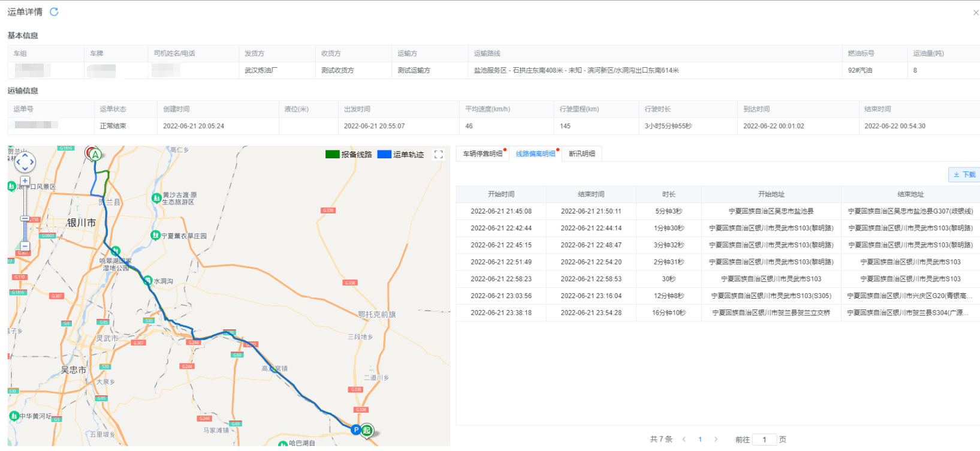Open the 断讯明细 tab
The width and height of the screenshot is (980, 451).
click(x=581, y=154)
